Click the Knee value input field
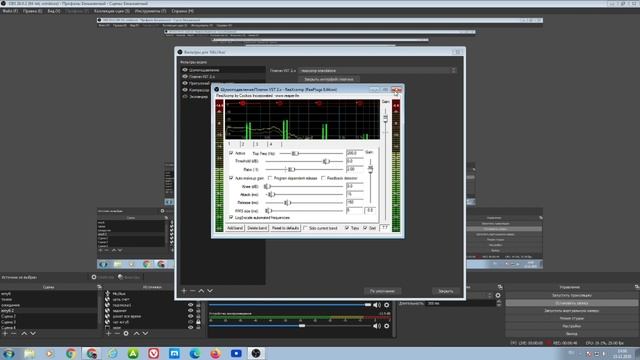Image resolution: width=640 pixels, height=360 pixels. [354, 186]
